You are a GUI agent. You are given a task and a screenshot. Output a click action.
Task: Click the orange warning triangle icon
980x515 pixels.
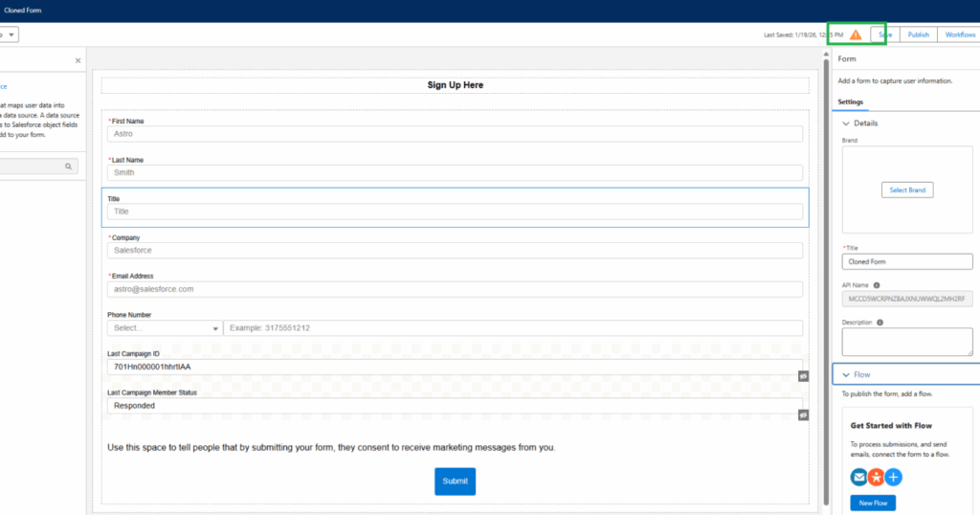856,35
